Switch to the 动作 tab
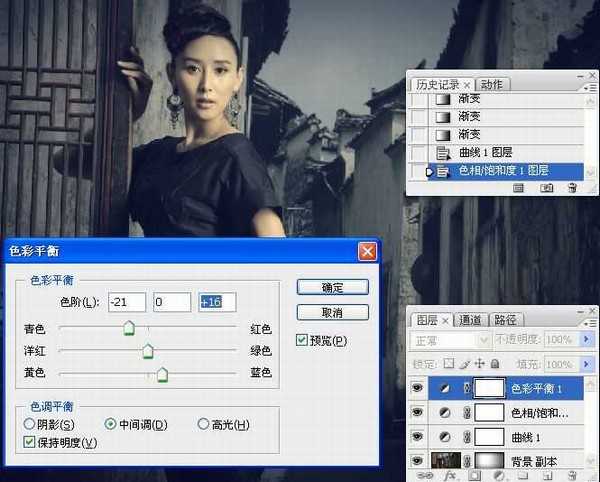This screenshot has height=482, width=600. click(492, 85)
